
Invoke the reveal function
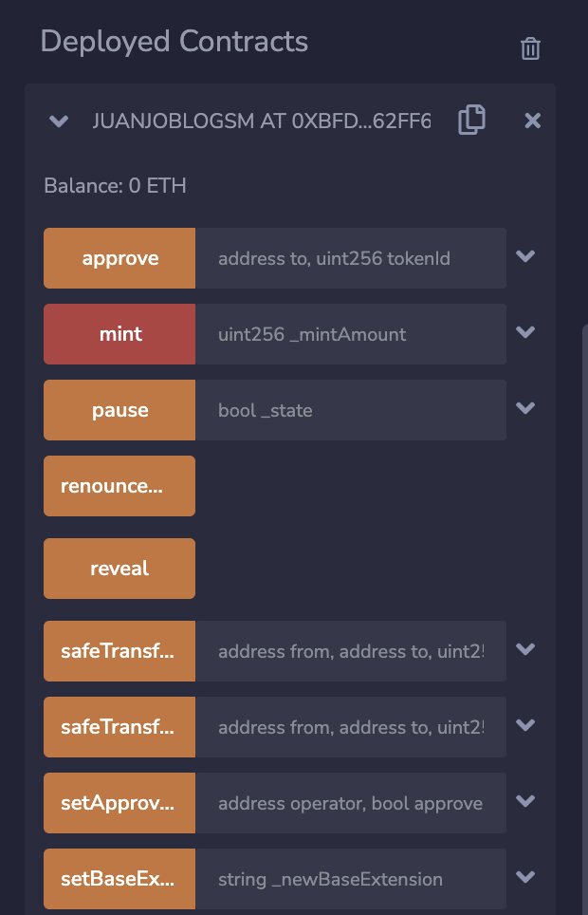(119, 569)
